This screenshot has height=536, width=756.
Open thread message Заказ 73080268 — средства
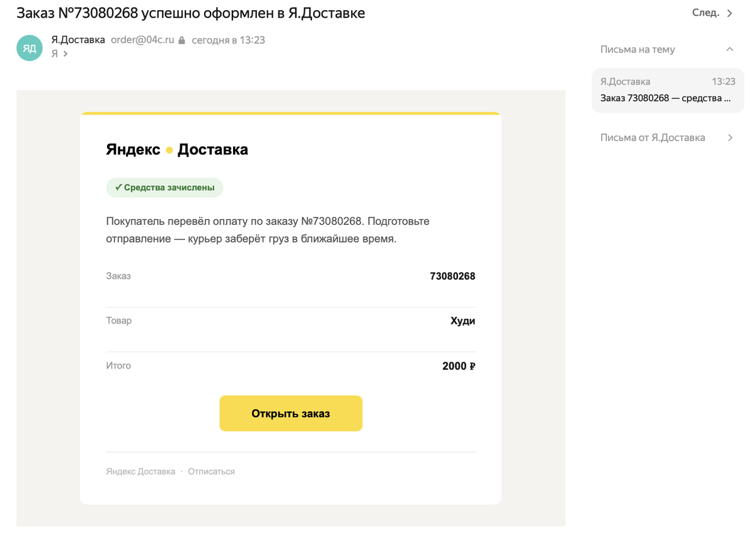point(668,90)
